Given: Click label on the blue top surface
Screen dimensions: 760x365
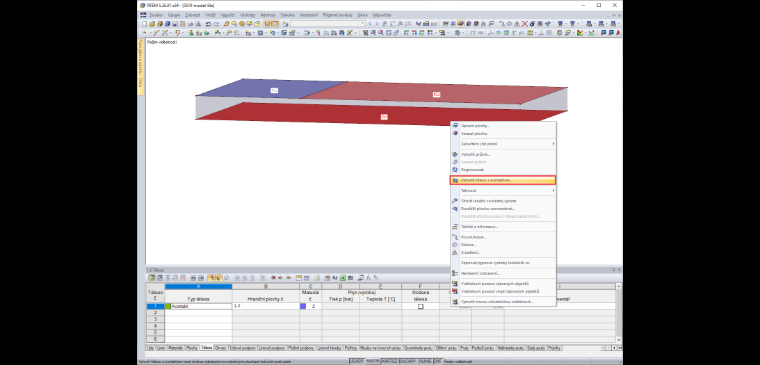Looking at the screenshot, I should click(x=274, y=90).
